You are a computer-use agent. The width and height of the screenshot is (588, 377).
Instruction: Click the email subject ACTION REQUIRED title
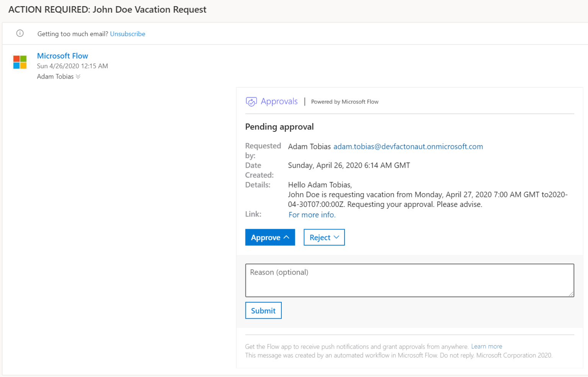(x=107, y=10)
